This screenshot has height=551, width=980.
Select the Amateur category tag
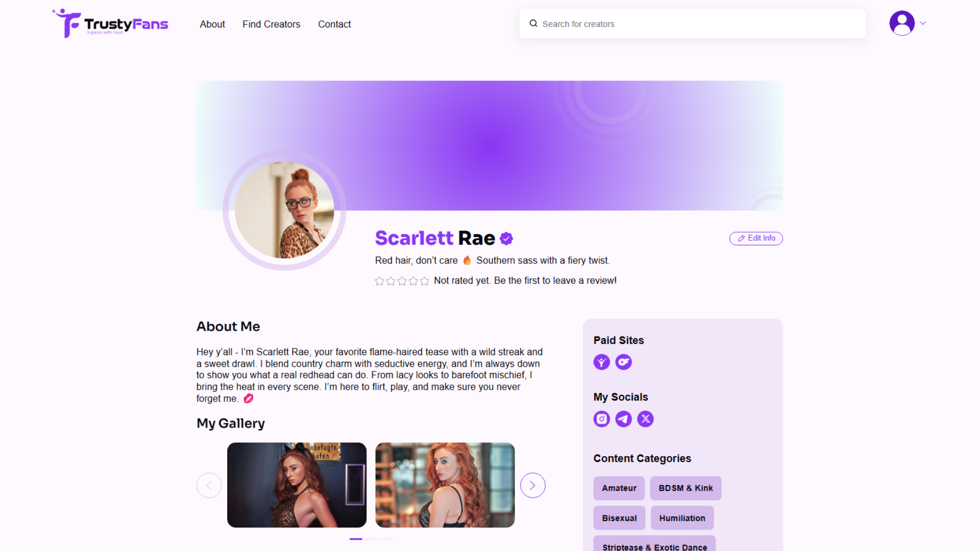tap(619, 488)
